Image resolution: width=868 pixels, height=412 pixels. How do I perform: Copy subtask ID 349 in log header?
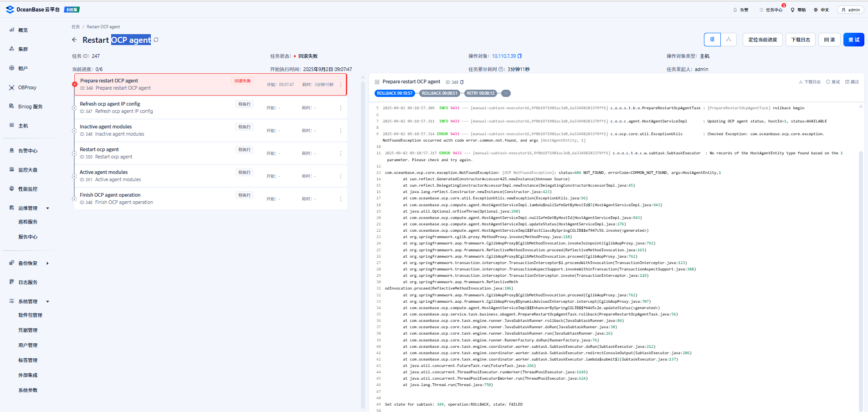pos(462,82)
